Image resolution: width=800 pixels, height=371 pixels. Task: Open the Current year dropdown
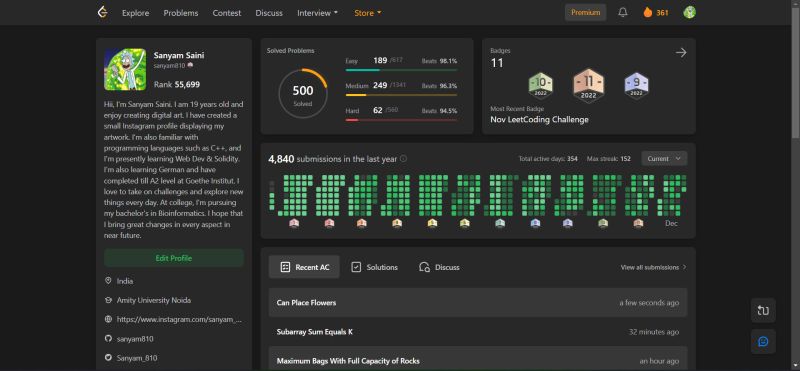coord(664,159)
